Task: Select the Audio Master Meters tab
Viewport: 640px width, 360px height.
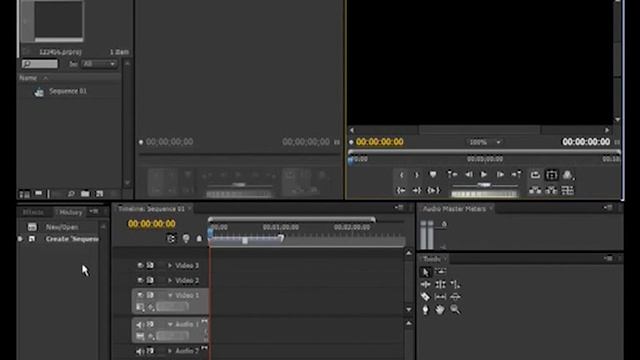Action: tap(454, 209)
